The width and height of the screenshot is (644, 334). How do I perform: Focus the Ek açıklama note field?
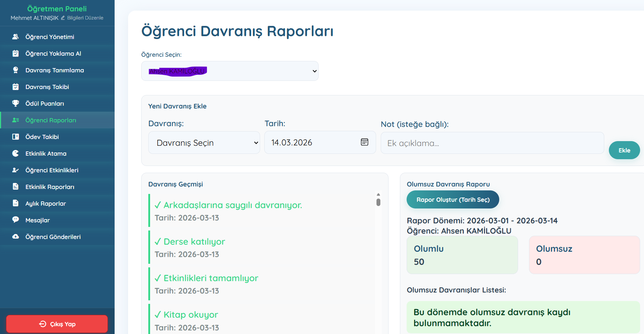[x=492, y=143]
